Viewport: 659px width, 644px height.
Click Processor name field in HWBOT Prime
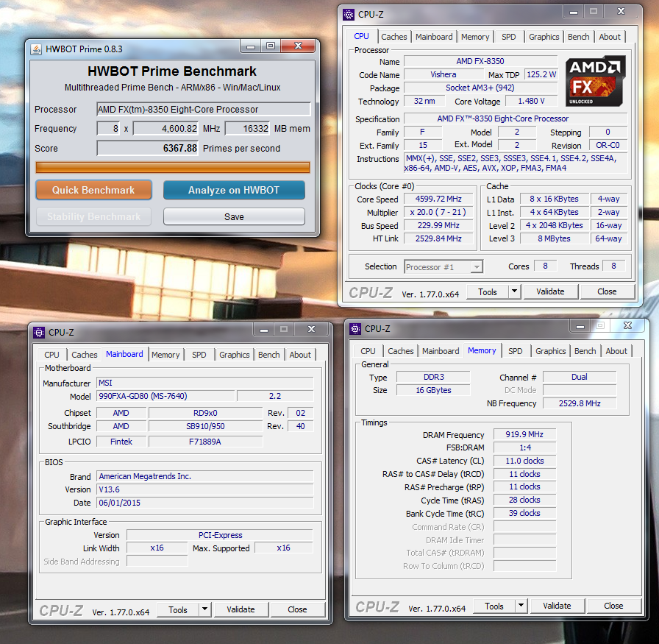(x=204, y=110)
